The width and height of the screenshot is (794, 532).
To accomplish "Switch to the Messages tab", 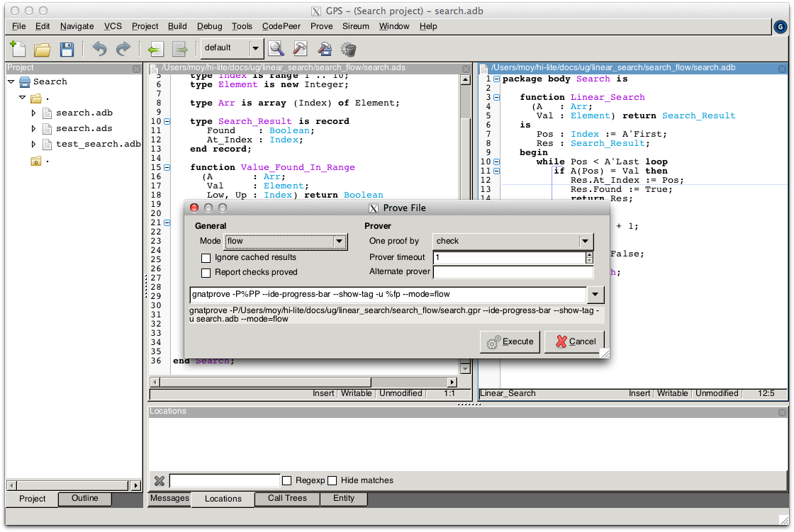I will (x=169, y=499).
